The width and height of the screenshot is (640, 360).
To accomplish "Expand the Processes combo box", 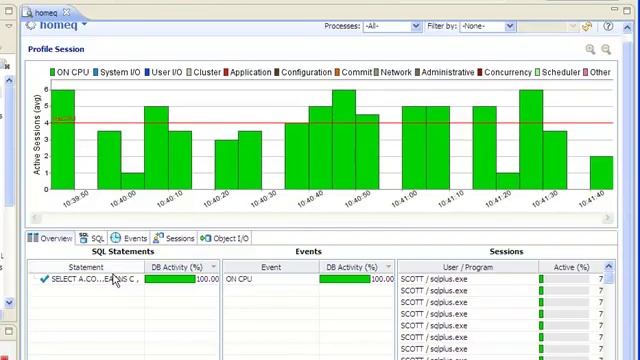I will [416, 27].
